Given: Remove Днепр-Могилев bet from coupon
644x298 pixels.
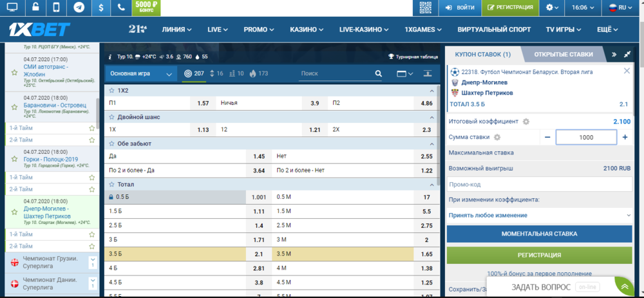Looking at the screenshot, I should (627, 71).
